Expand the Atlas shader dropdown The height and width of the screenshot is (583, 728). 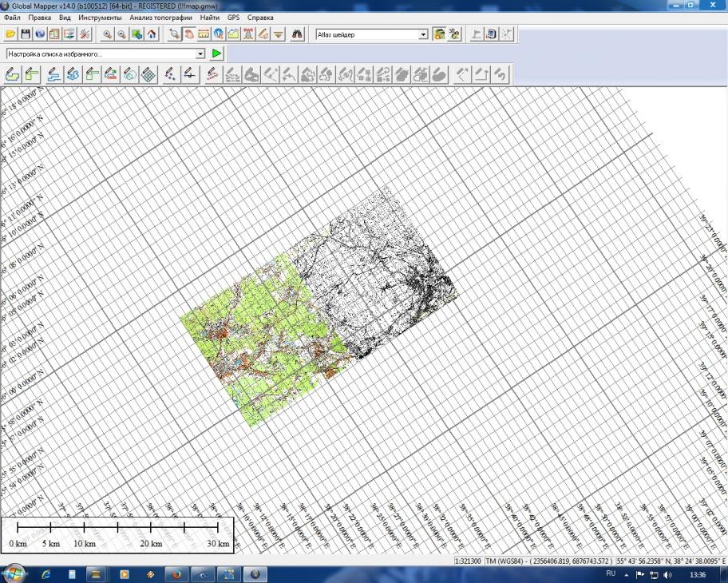tap(424, 34)
